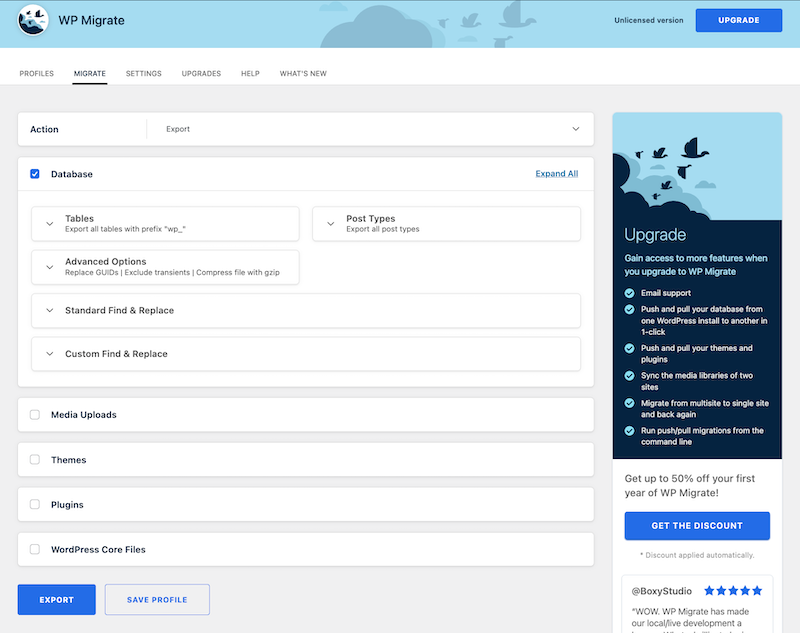Viewport: 800px width, 633px height.
Task: Click the five-star rating beside @BoxyStudio
Action: pyautogui.click(x=732, y=591)
